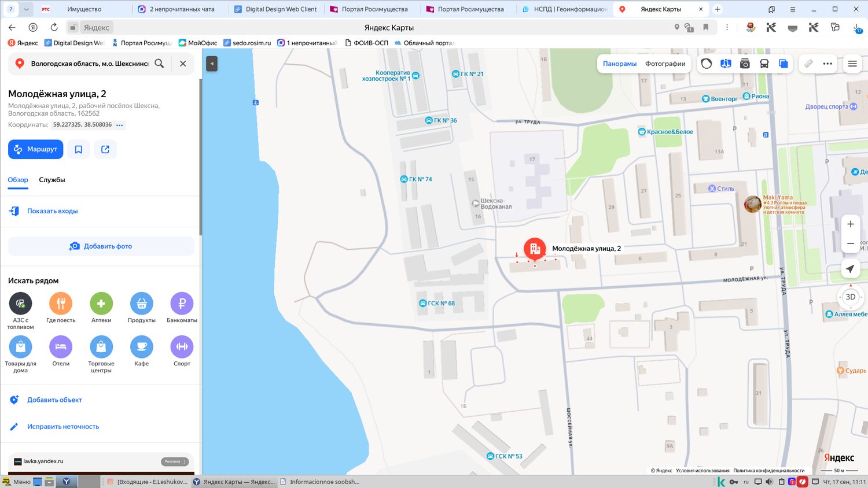Locate me with the geolocation arrow
This screenshot has width=868, height=488.
click(850, 269)
